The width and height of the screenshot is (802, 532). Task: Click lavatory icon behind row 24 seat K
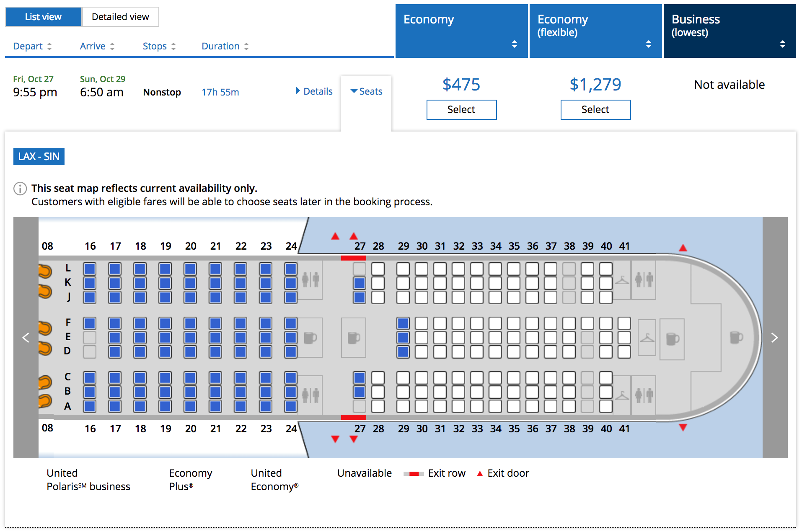[x=310, y=279]
